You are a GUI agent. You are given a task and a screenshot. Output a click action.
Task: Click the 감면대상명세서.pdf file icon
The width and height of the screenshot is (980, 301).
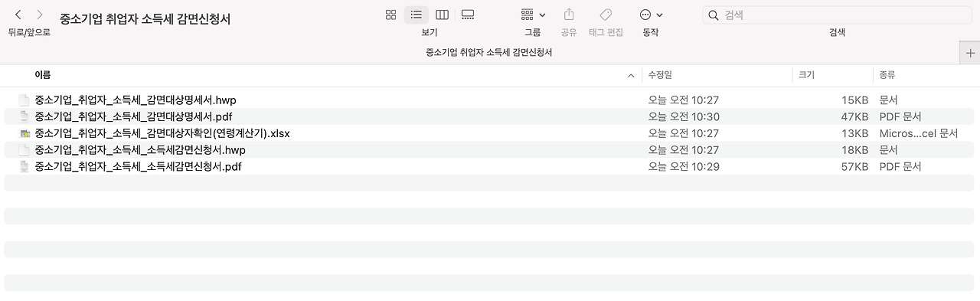tap(24, 116)
